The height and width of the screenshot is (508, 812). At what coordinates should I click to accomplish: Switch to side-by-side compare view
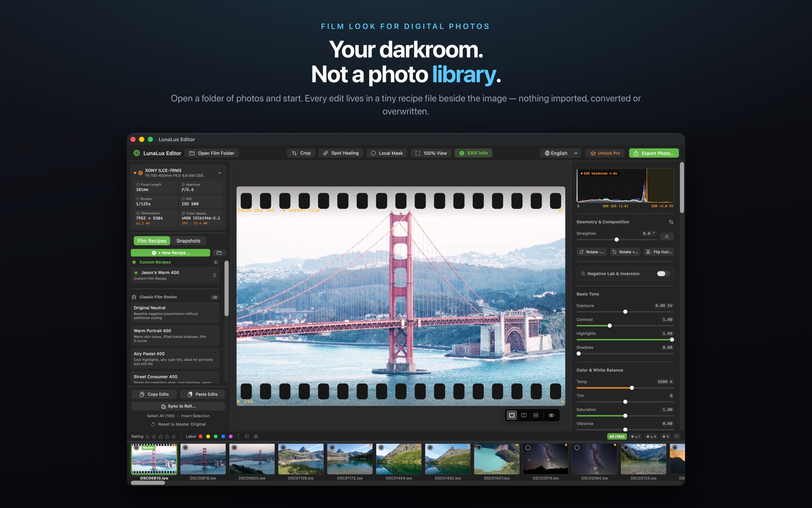pos(524,416)
